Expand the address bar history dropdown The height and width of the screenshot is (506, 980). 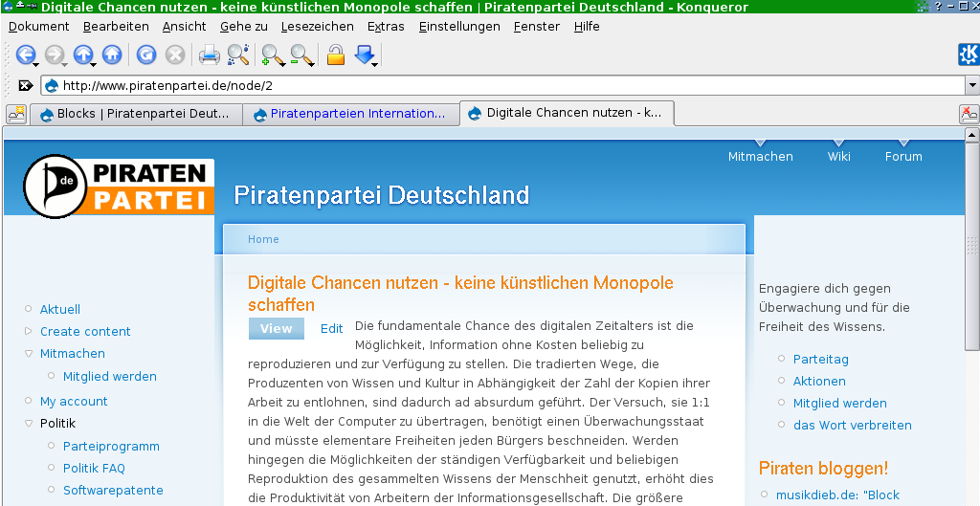pos(972,85)
